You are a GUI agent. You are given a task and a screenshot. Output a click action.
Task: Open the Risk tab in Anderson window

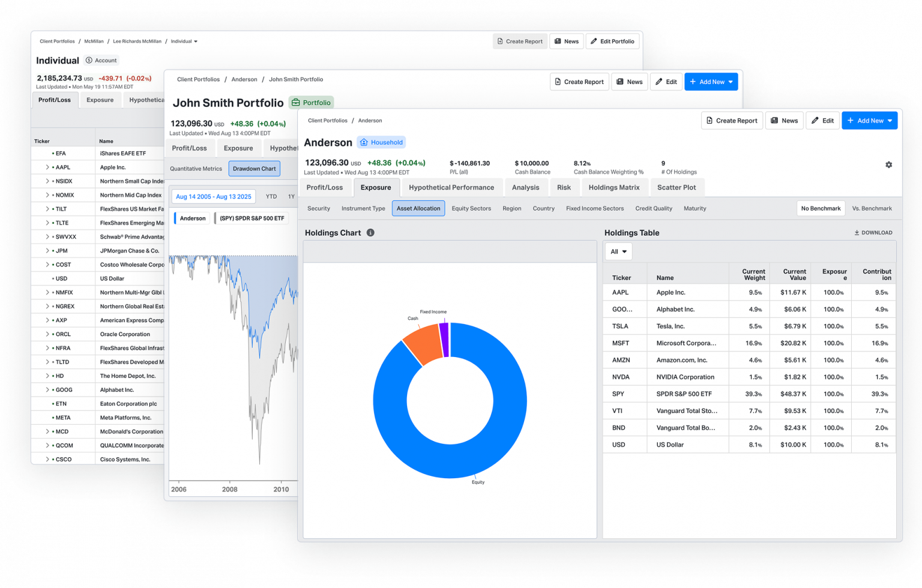(x=564, y=187)
